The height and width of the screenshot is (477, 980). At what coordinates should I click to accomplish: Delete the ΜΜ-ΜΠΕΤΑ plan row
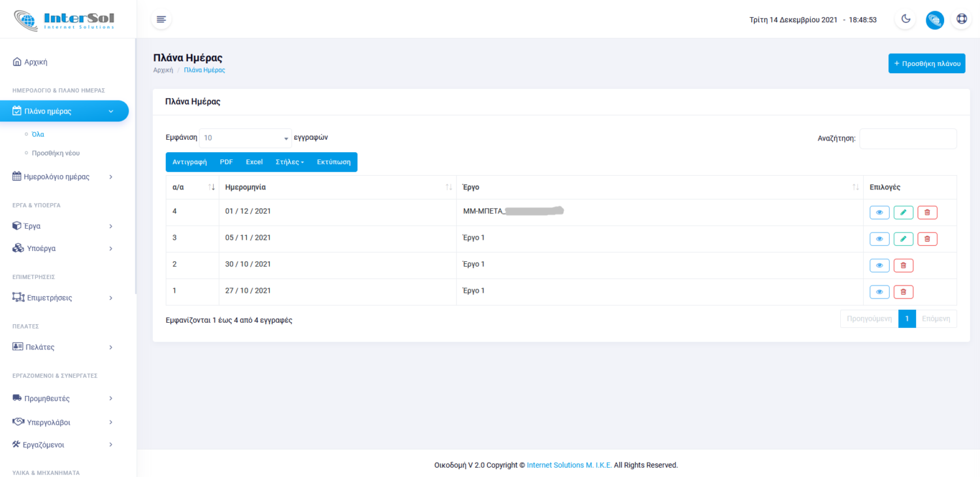[x=927, y=212]
